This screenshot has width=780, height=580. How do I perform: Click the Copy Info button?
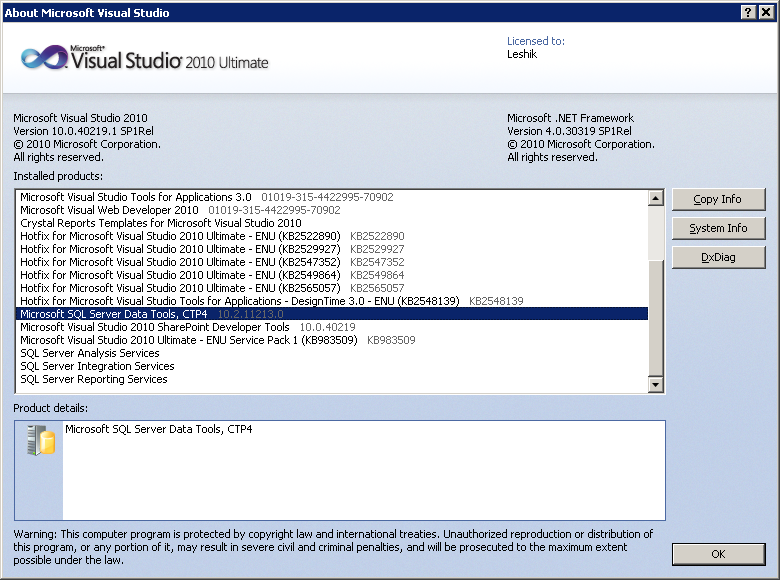[x=718, y=199]
